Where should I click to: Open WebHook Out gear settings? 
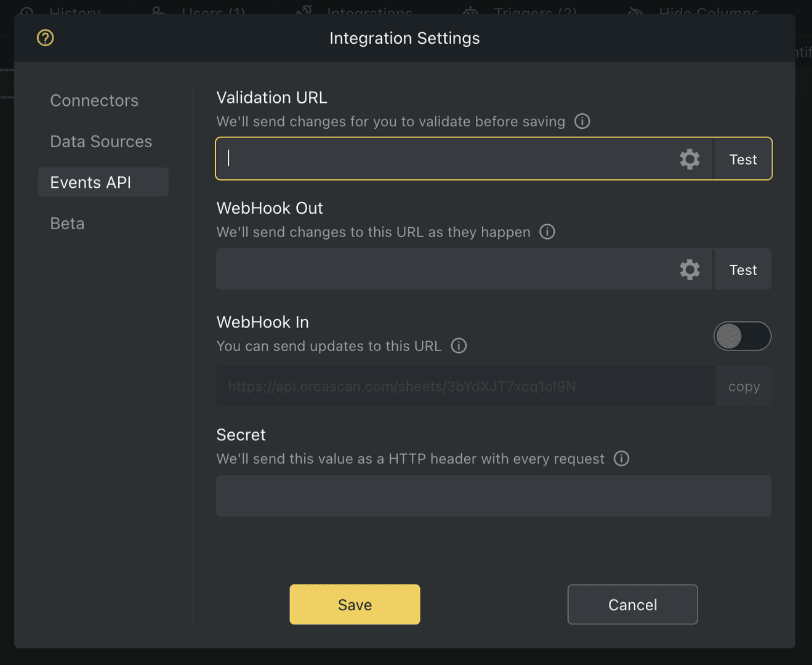pos(689,269)
